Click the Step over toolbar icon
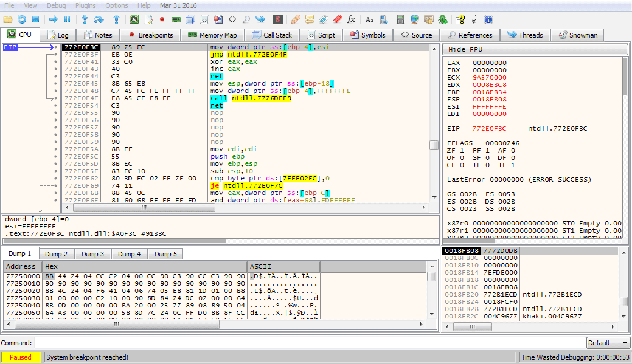Screen dimensions: 632x364 pos(99,19)
